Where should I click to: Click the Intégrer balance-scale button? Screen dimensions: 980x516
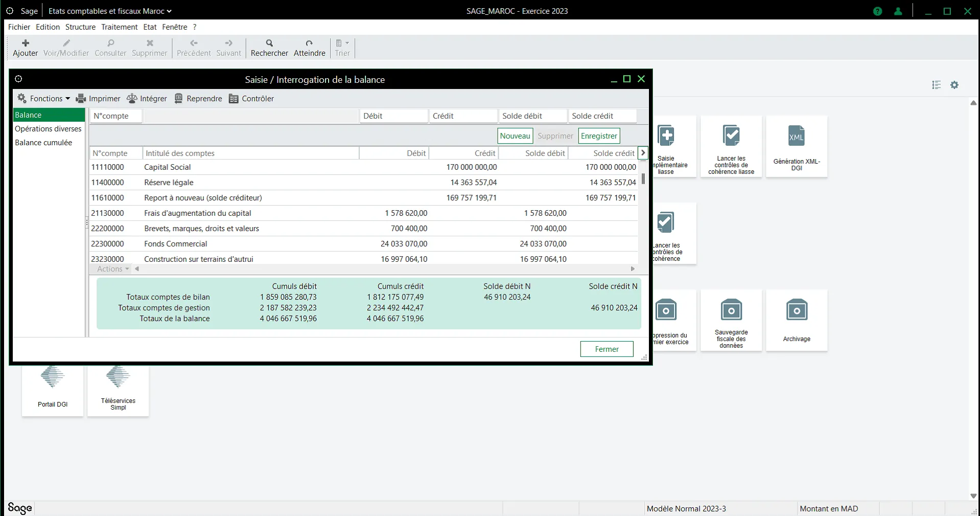tap(147, 98)
